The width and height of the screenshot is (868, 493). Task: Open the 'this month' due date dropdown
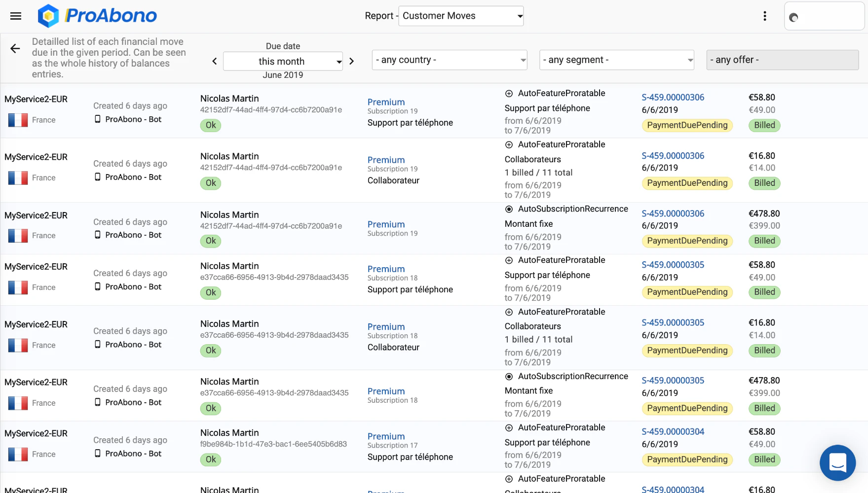point(283,61)
